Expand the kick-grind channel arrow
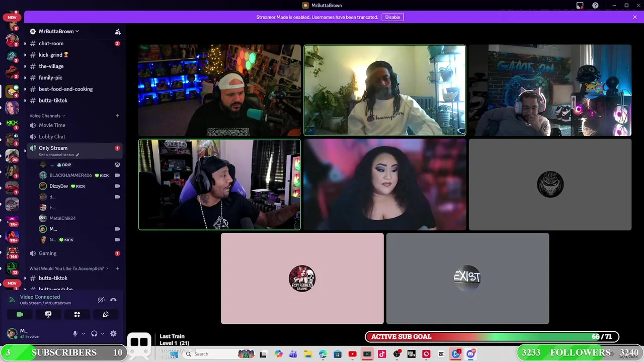Screen dimensions: 644x362 (25, 55)
